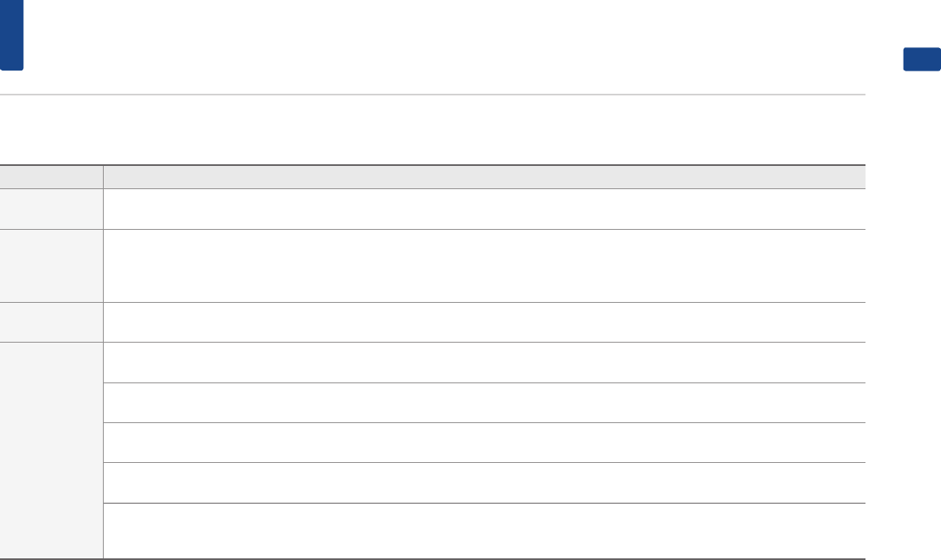
Task: Select the large merged label cell in the last row group
Action: [x=51, y=450]
